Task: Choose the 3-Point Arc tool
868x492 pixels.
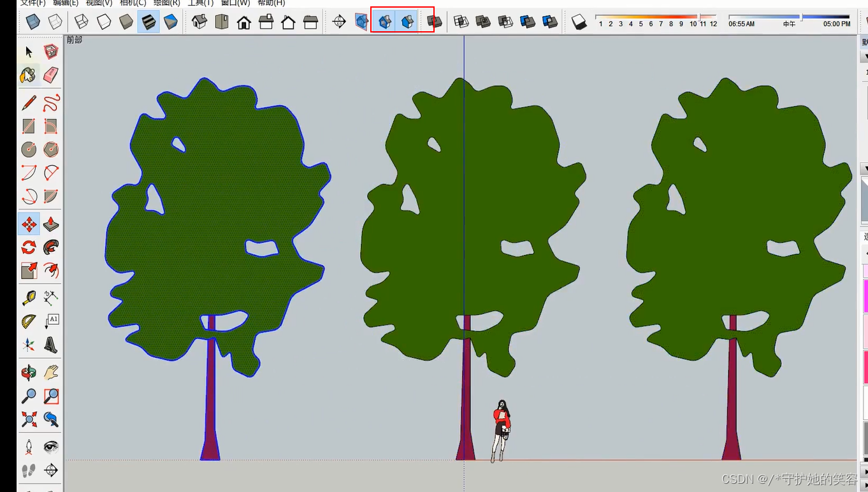Action: (x=29, y=196)
